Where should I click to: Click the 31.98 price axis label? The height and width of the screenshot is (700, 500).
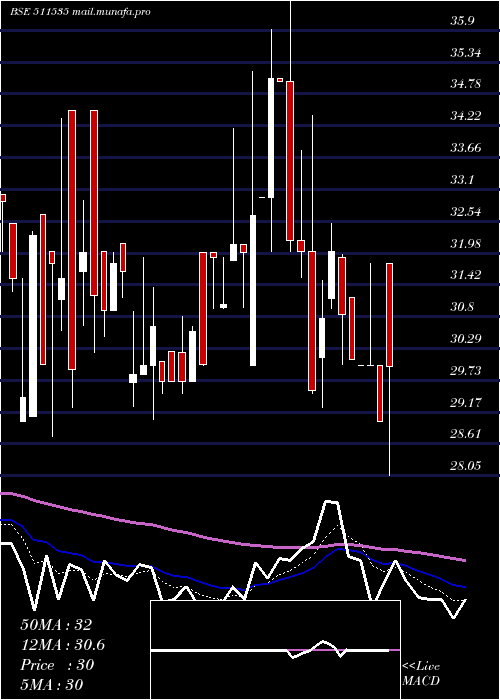(x=466, y=243)
